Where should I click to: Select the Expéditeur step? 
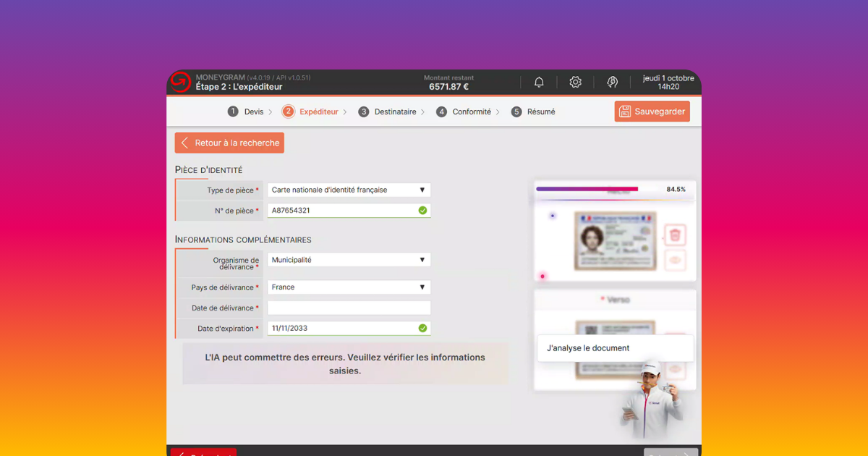point(319,111)
